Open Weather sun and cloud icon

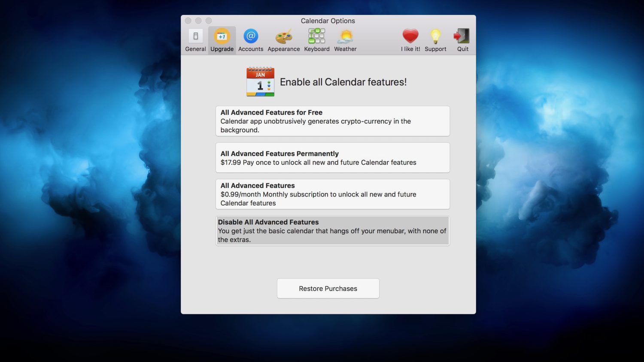(345, 37)
